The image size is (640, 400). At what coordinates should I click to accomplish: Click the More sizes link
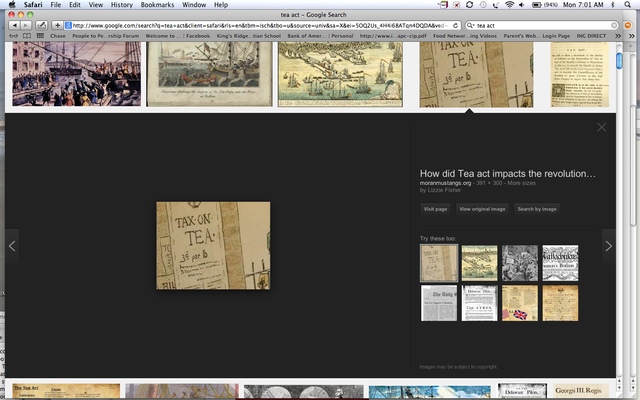click(x=521, y=183)
